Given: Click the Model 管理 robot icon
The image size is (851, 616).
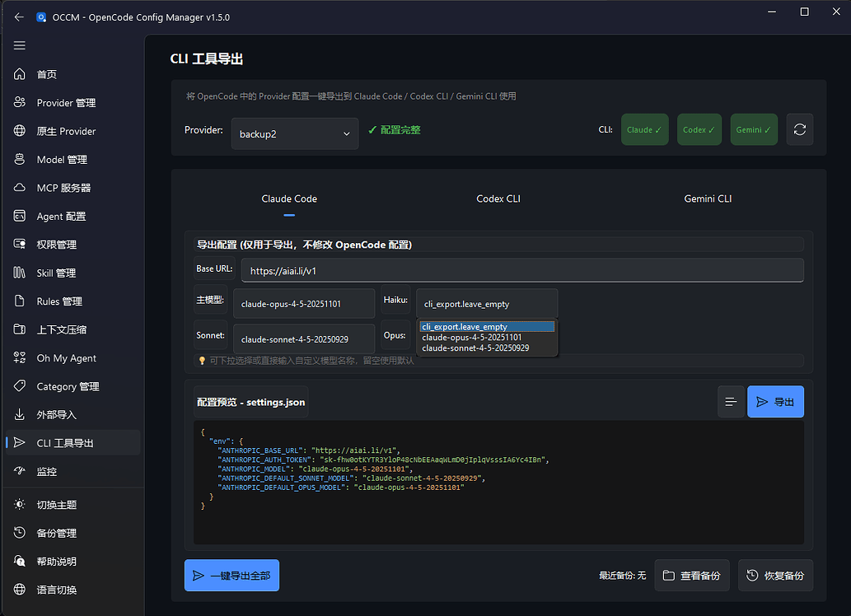Looking at the screenshot, I should pos(20,159).
